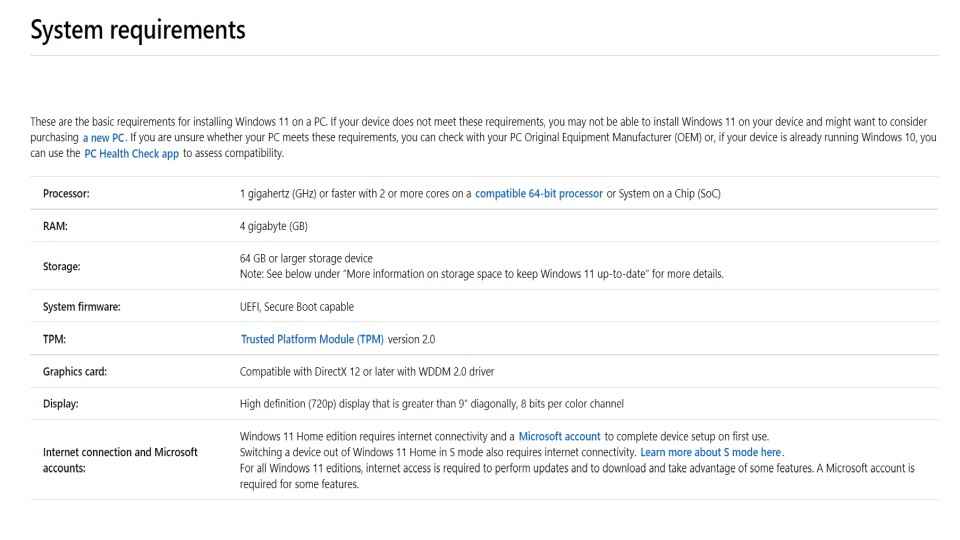
Task: Select the Graphics card row label
Action: [x=75, y=372]
